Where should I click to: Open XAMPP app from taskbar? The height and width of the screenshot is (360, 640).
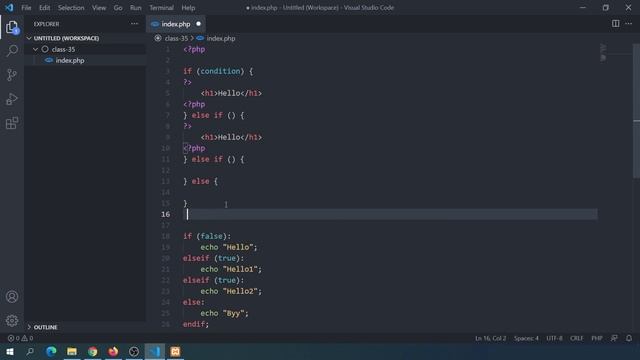(175, 351)
